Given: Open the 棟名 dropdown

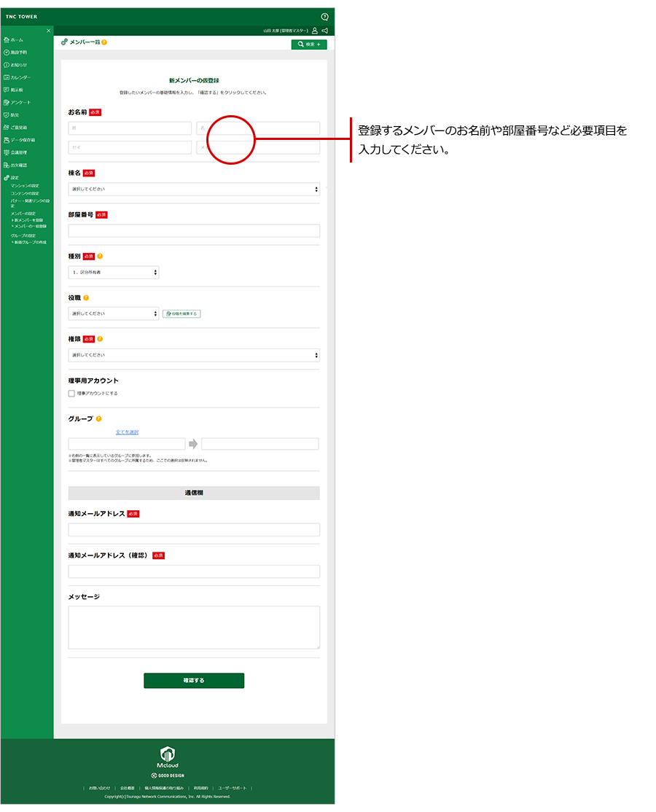Looking at the screenshot, I should [194, 190].
